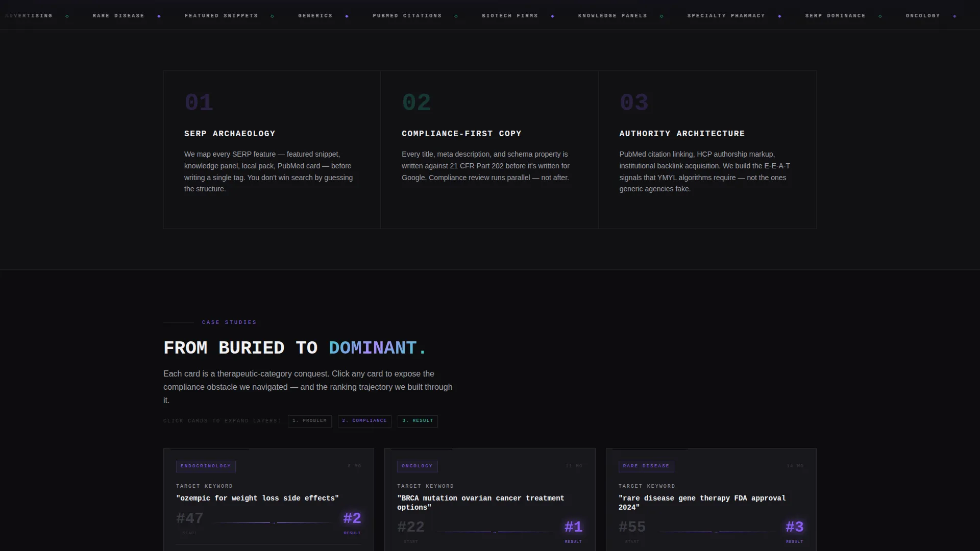
Task: Click the '#3' result rank
Action: click(795, 527)
